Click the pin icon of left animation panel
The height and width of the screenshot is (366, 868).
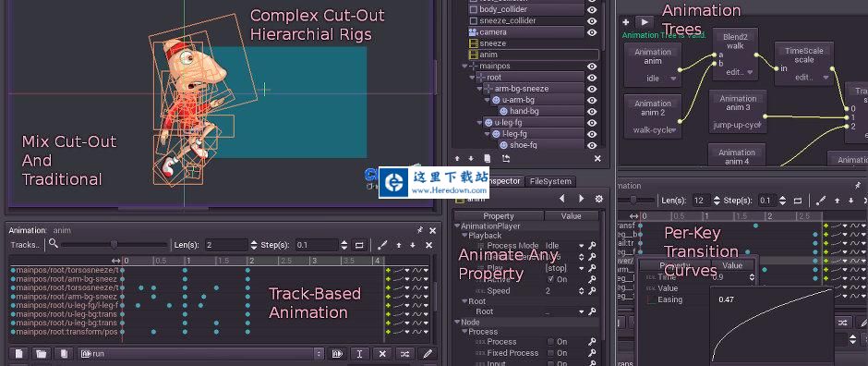coord(420,230)
